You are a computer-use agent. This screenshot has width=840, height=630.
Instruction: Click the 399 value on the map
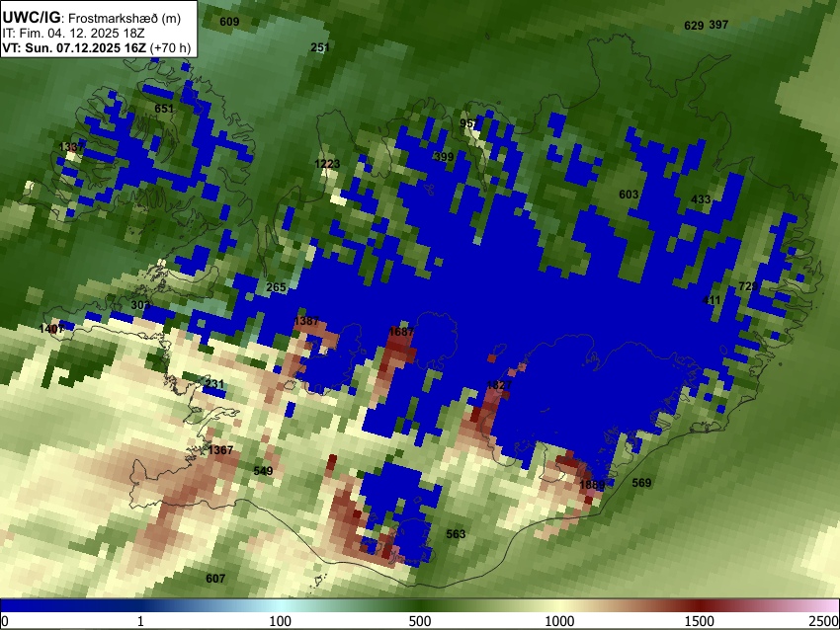[x=444, y=157]
